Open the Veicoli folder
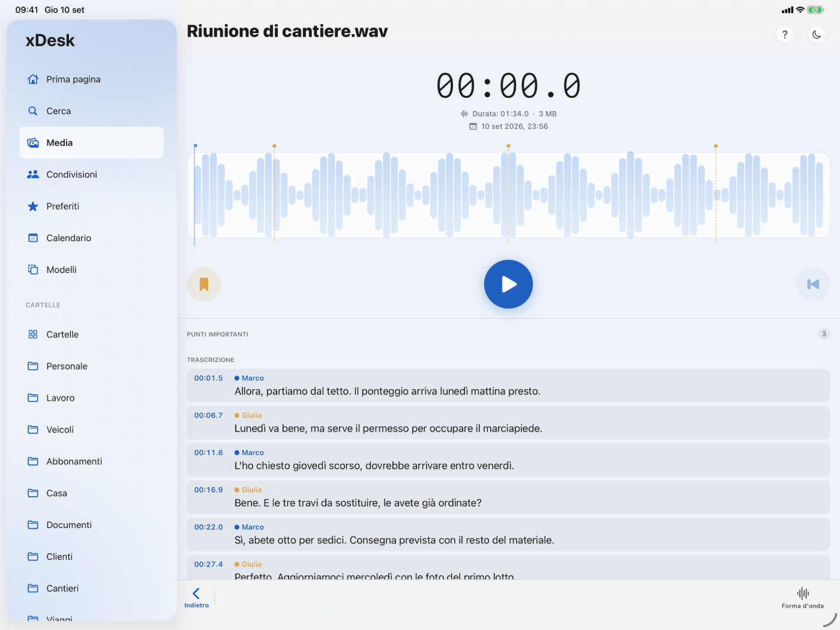 point(91,430)
